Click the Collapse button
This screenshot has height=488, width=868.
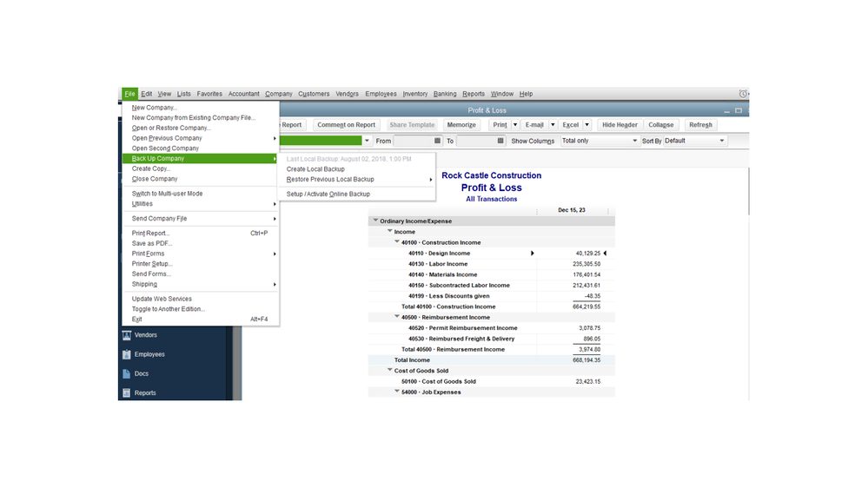[661, 125]
